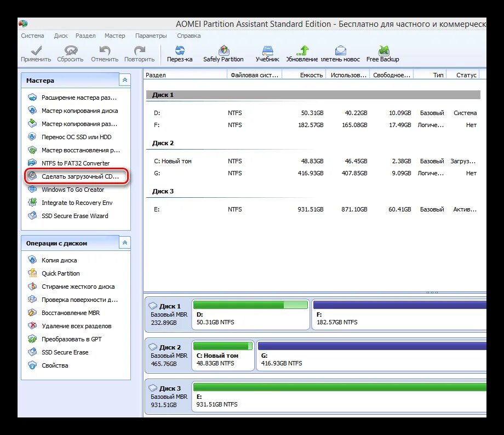Select E: 931.51GB block in disk map
This screenshot has width=504, height=435.
pos(339,397)
